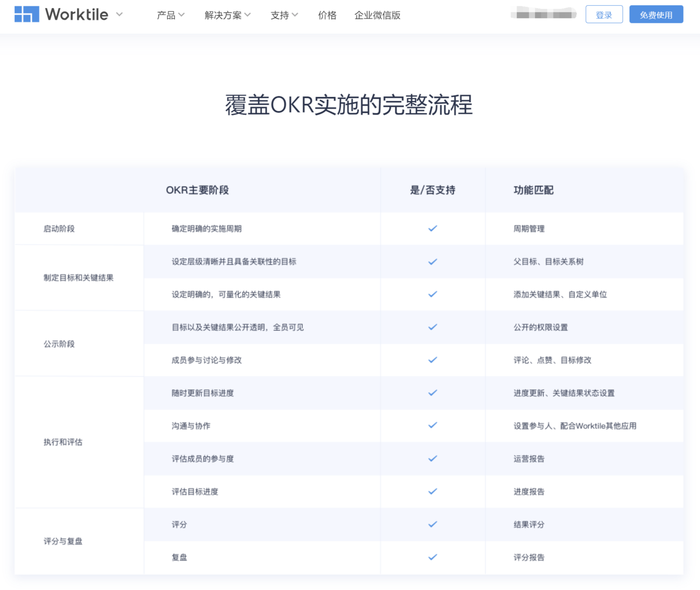Select the 价格 menu item

coord(327,15)
